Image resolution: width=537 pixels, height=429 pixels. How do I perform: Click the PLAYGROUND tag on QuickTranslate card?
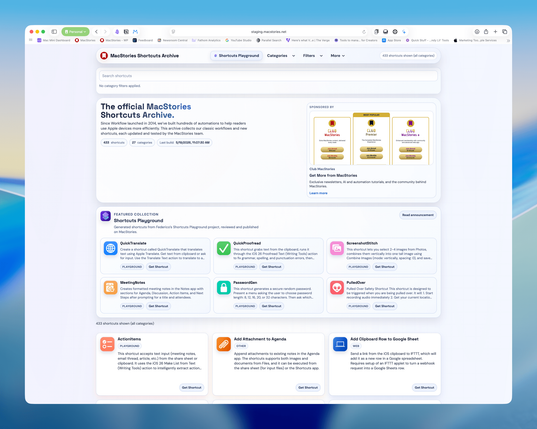[x=132, y=267]
